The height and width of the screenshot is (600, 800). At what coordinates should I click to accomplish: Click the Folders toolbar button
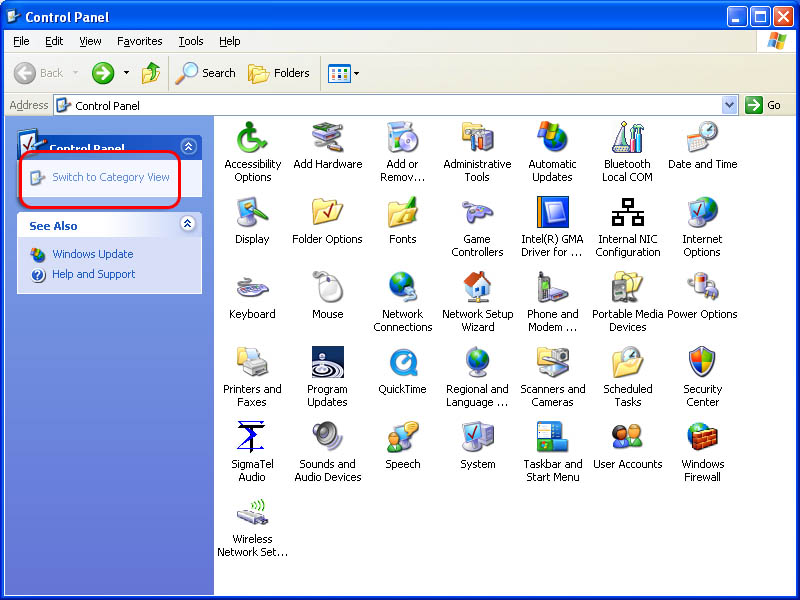[279, 73]
